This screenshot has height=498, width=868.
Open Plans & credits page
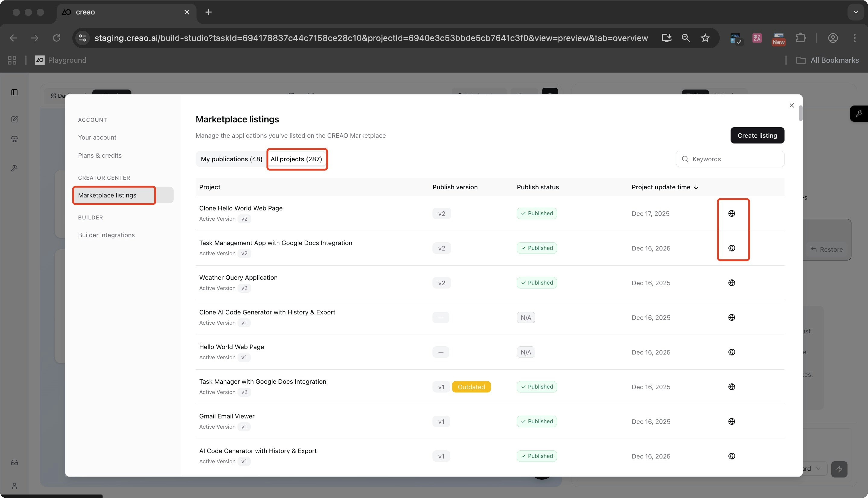tap(100, 155)
